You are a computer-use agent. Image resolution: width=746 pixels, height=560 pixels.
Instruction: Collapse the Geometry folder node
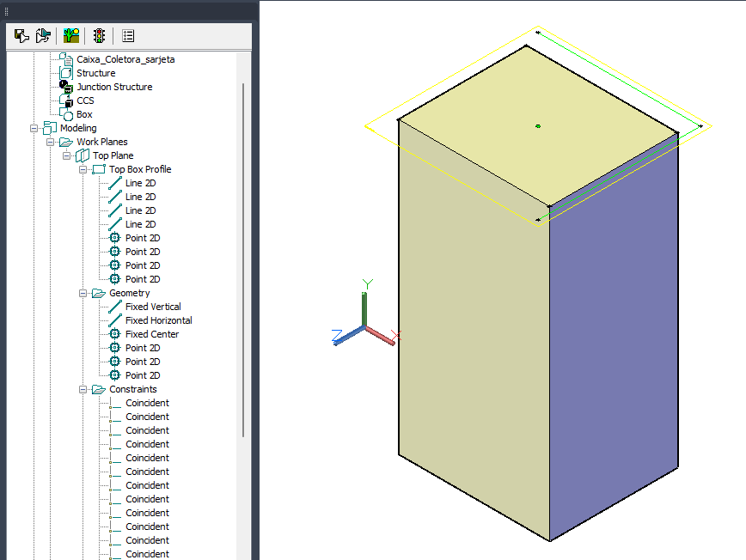pyautogui.click(x=83, y=293)
